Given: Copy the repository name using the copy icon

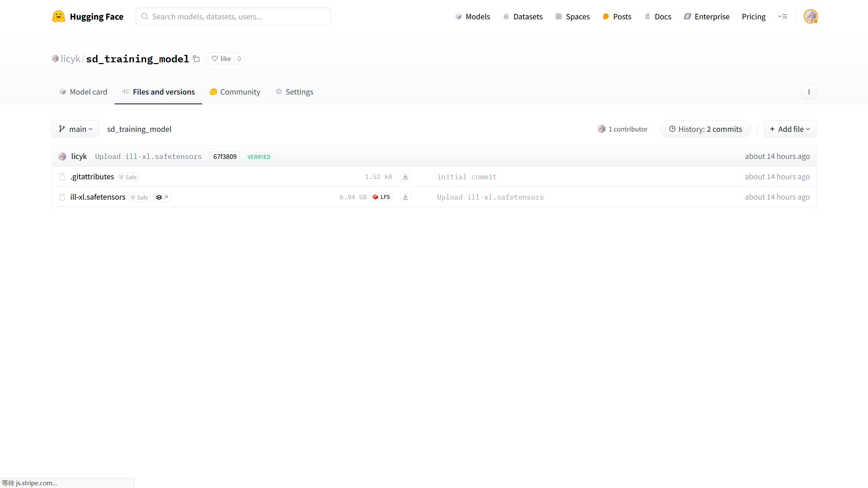Looking at the screenshot, I should (x=196, y=59).
